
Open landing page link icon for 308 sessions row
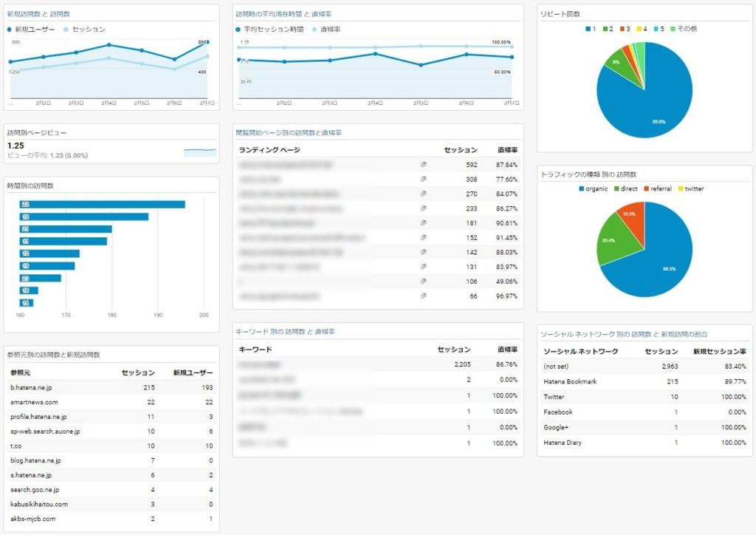click(x=423, y=179)
